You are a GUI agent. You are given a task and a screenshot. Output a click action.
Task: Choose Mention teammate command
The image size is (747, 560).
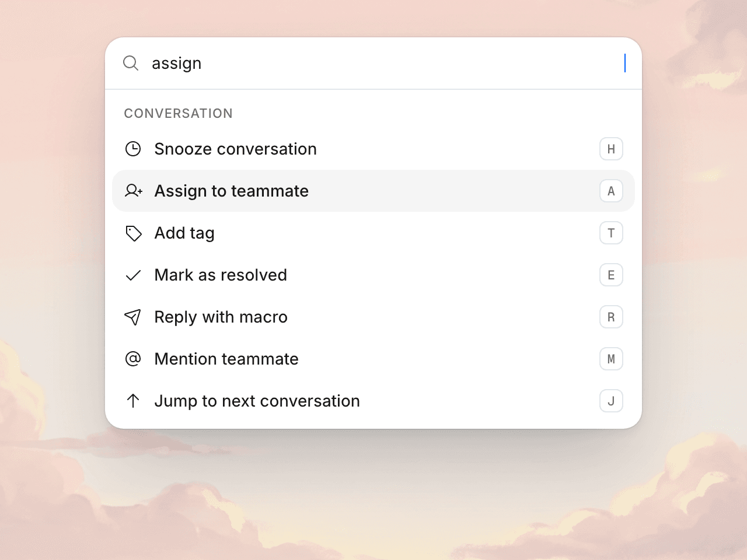pos(373,359)
